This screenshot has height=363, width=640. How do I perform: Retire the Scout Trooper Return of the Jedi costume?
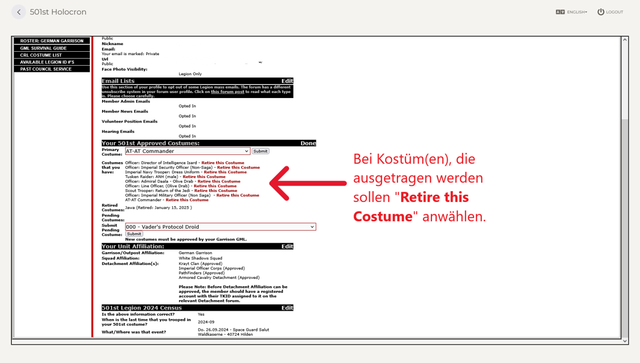(x=216, y=191)
